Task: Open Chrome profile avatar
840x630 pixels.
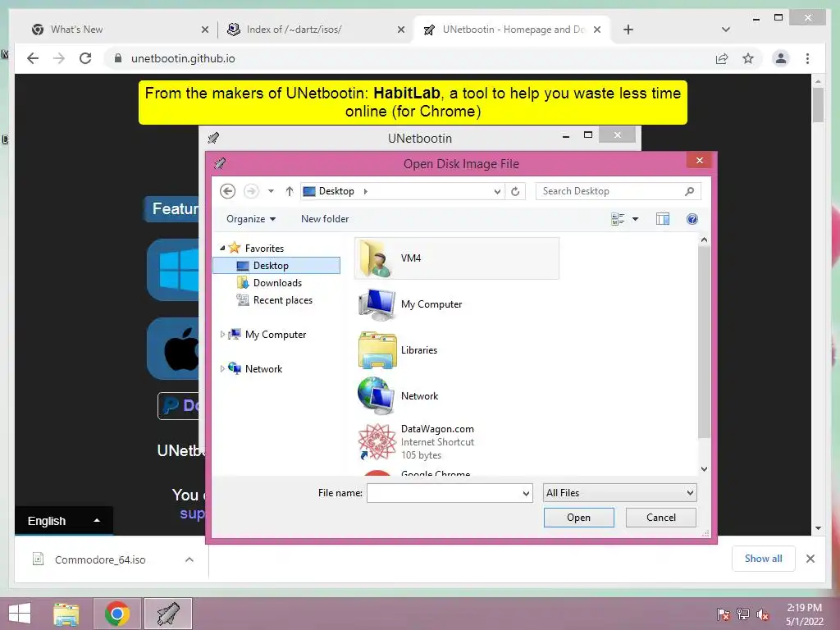Action: (781, 58)
